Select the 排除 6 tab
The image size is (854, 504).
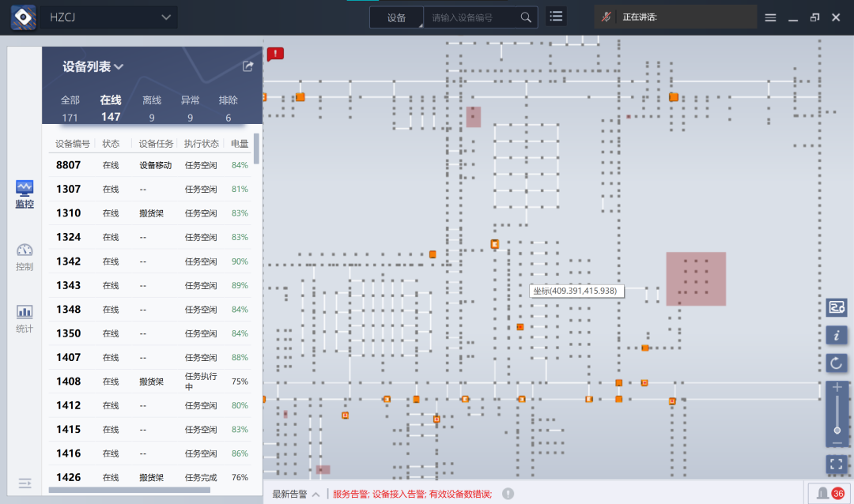coord(229,108)
